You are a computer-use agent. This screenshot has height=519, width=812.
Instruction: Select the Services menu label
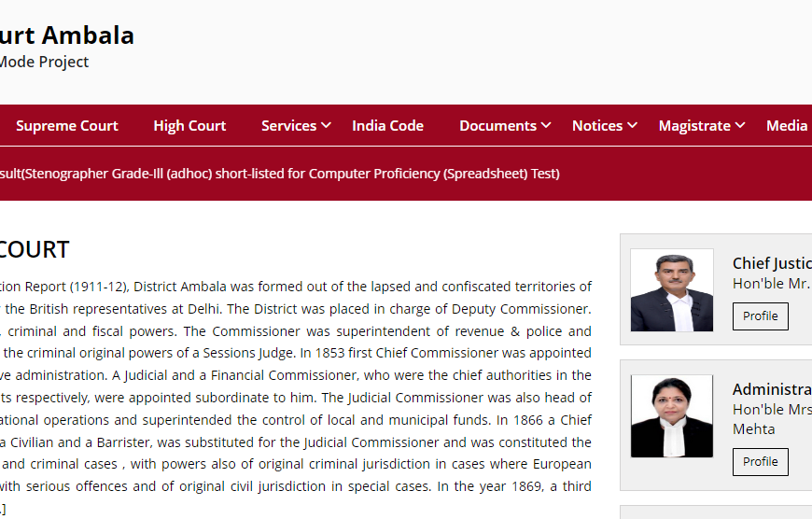(x=288, y=126)
